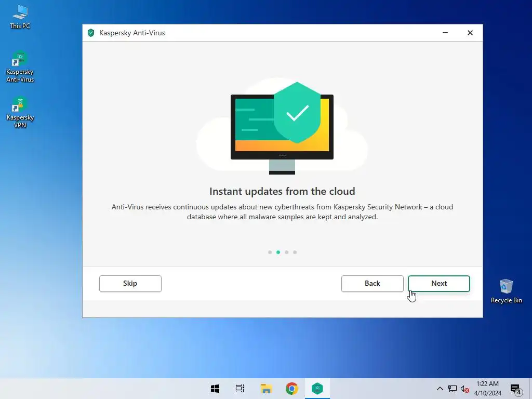Open File Explorer from the taskbar

[x=266, y=389]
